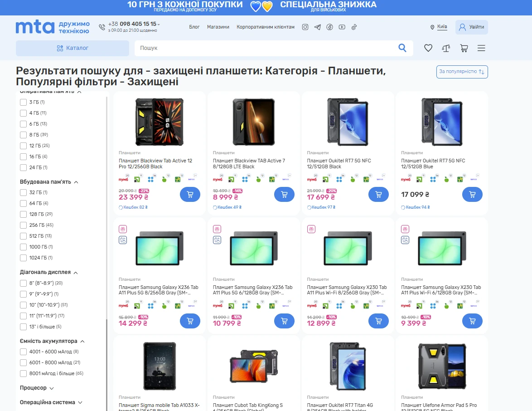
Task: Expand the Процесор filter section
Action: (37, 388)
